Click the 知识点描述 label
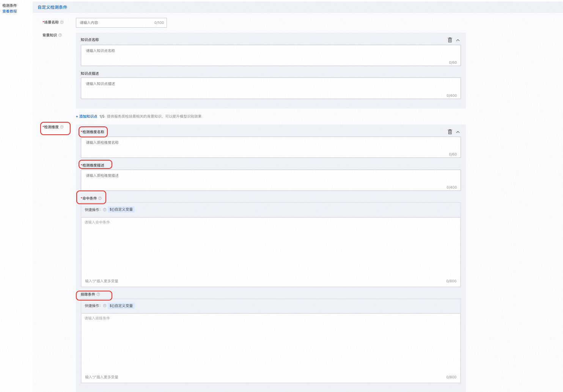This screenshot has height=392, width=563. click(x=90, y=74)
